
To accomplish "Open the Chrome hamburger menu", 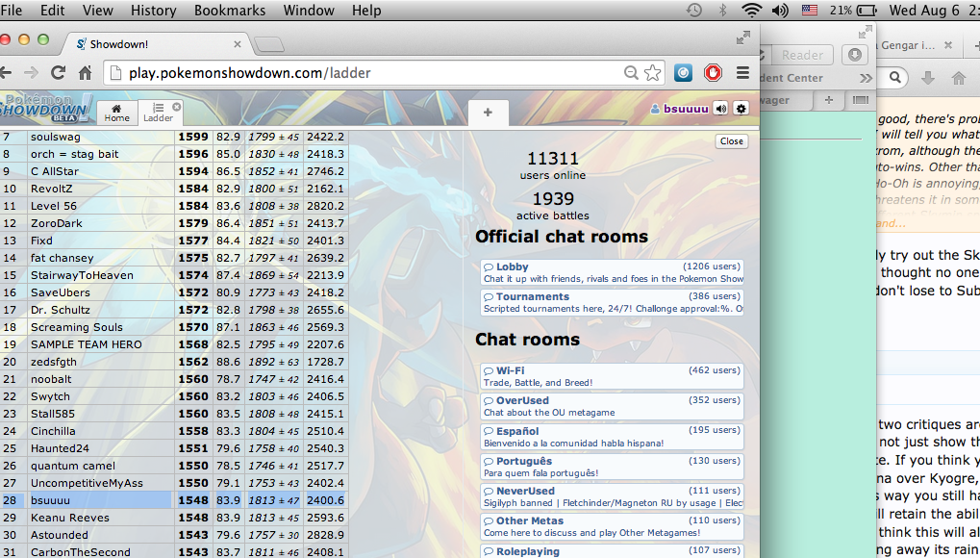I will point(741,73).
